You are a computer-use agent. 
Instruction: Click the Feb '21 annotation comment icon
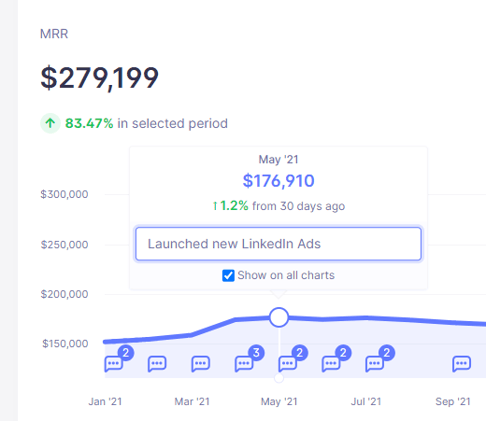click(x=157, y=363)
